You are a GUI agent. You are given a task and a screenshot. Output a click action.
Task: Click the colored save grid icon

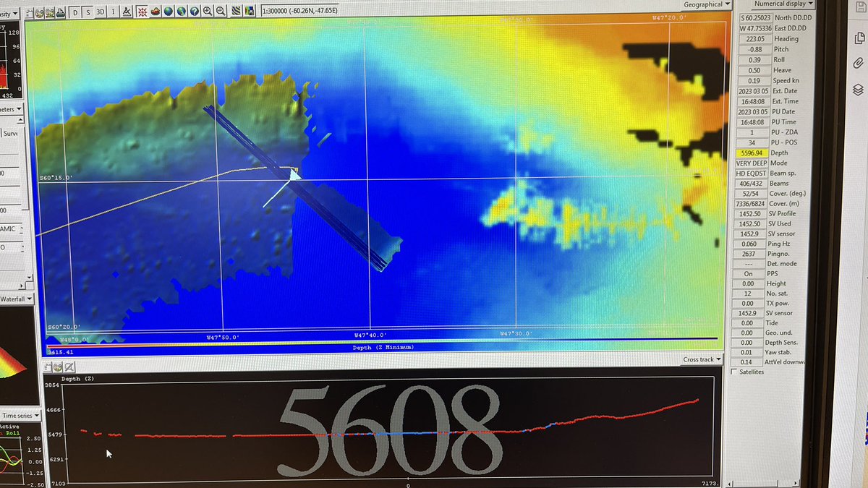pyautogui.click(x=249, y=12)
